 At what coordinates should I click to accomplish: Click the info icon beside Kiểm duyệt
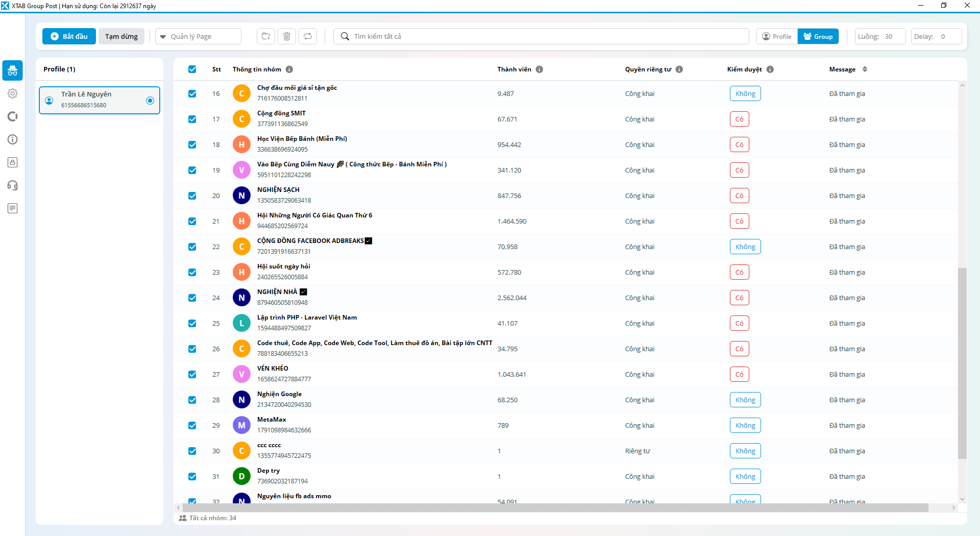pyautogui.click(x=770, y=69)
